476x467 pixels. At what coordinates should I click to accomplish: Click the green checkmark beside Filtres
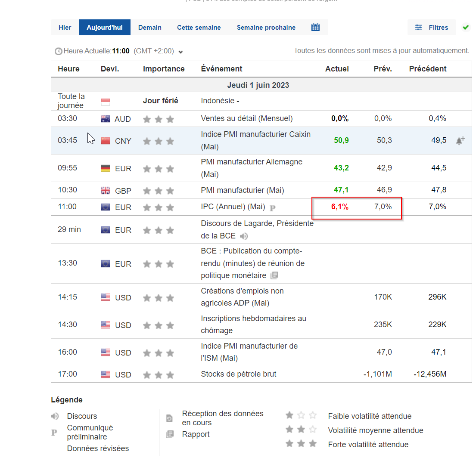coord(466,28)
